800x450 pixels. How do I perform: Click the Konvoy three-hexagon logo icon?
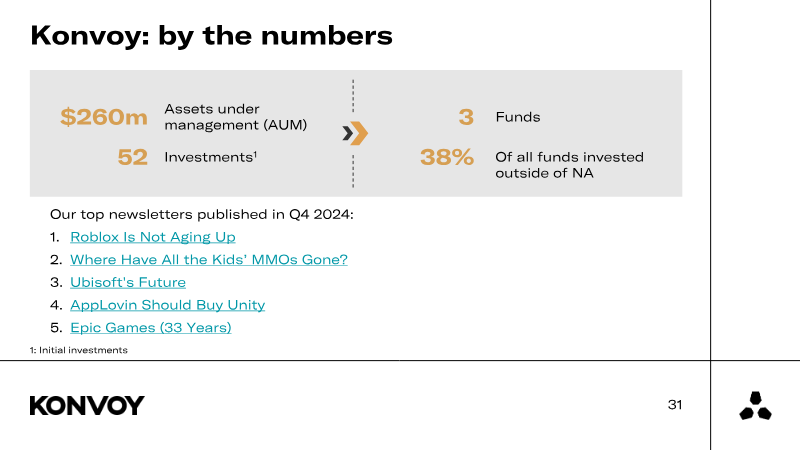pyautogui.click(x=756, y=406)
